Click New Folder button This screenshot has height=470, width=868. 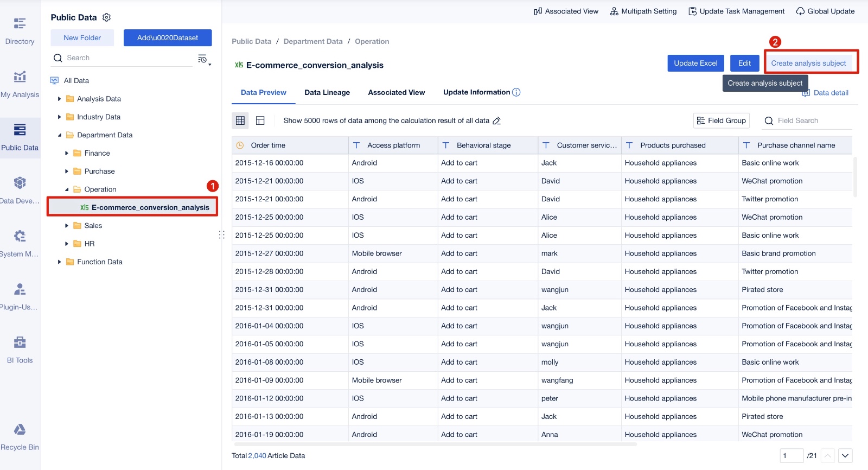click(82, 38)
